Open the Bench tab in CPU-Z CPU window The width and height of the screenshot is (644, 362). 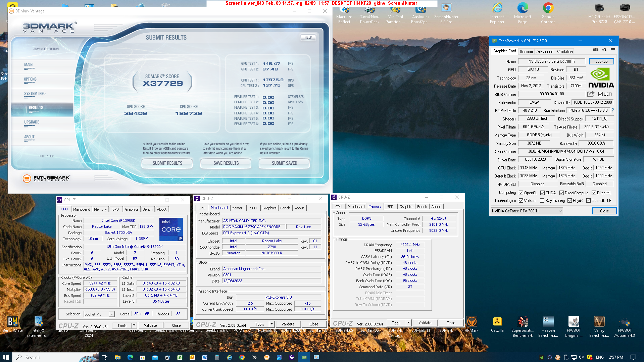pyautogui.click(x=147, y=209)
